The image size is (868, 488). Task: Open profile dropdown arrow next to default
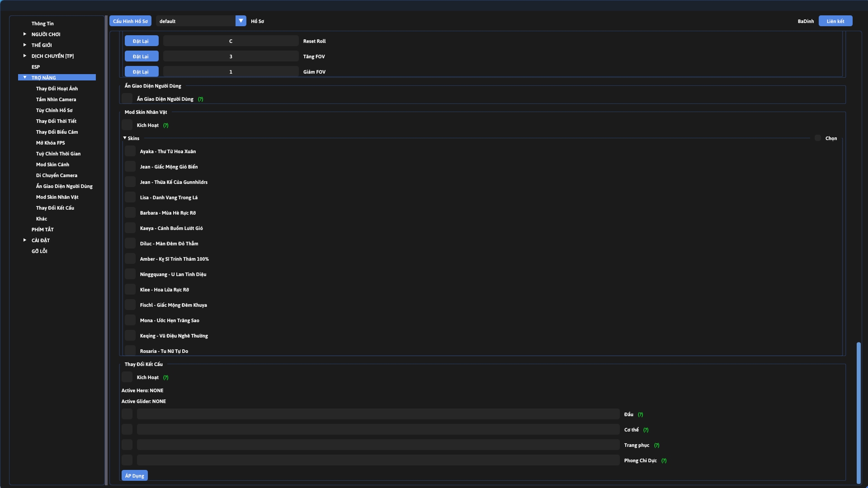coord(241,21)
